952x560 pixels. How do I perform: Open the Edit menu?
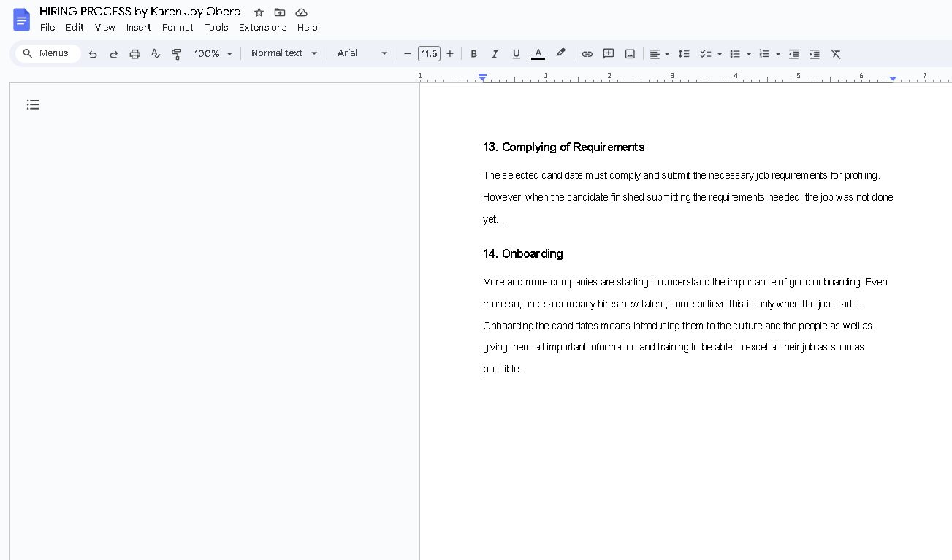click(x=75, y=28)
